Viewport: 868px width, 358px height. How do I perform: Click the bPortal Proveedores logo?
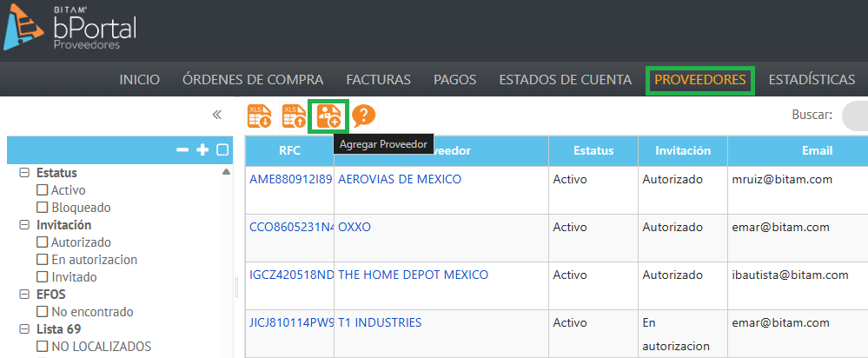pos(70,29)
